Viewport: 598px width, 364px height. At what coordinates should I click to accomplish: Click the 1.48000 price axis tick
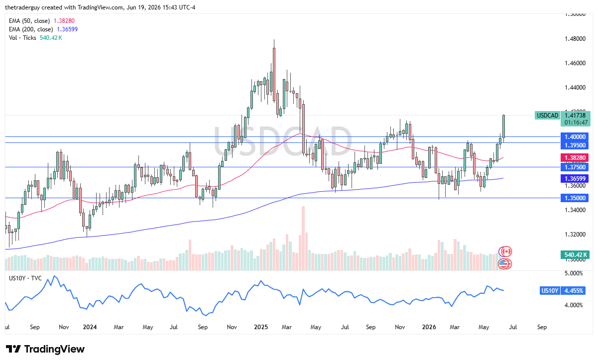pos(576,39)
